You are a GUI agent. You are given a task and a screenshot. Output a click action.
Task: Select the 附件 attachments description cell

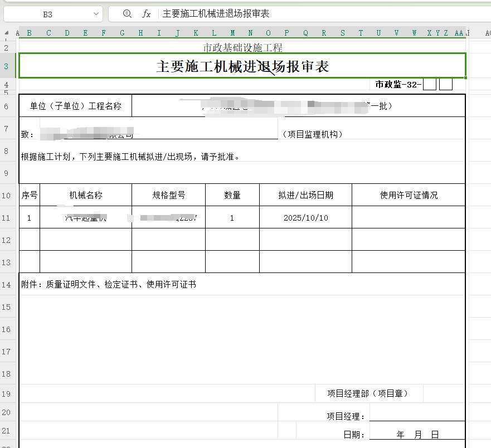pyautogui.click(x=109, y=285)
